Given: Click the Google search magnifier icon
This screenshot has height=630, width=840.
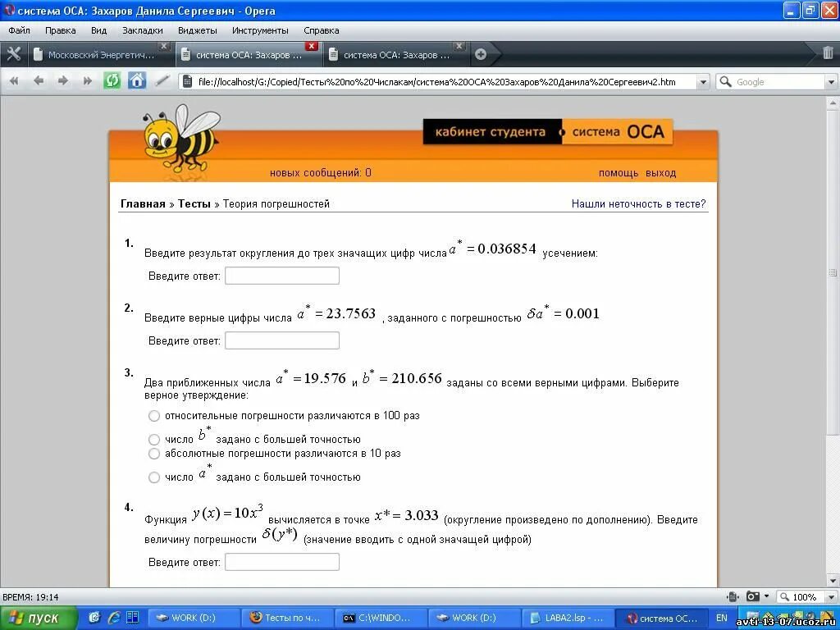Looking at the screenshot, I should [725, 81].
